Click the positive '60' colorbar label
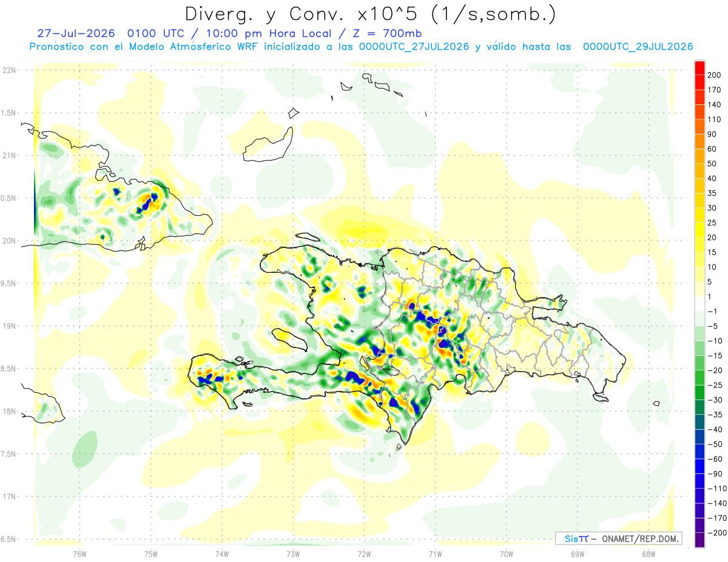This screenshot has height=562, width=728. [712, 149]
